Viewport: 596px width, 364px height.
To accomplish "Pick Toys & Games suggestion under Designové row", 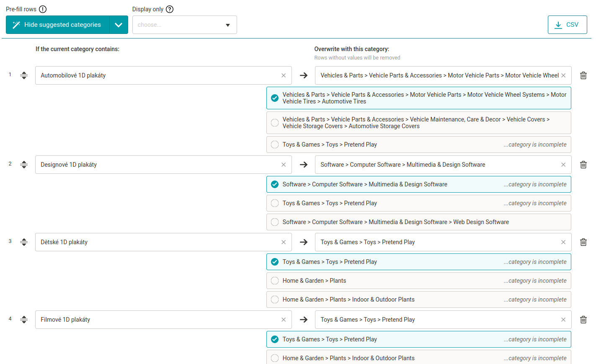I will pyautogui.click(x=275, y=203).
